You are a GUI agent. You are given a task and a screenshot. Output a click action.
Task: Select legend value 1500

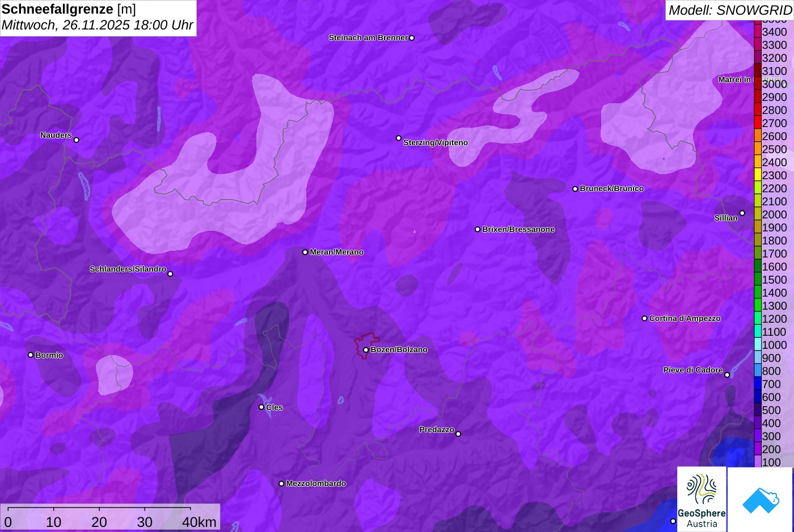pyautogui.click(x=774, y=280)
